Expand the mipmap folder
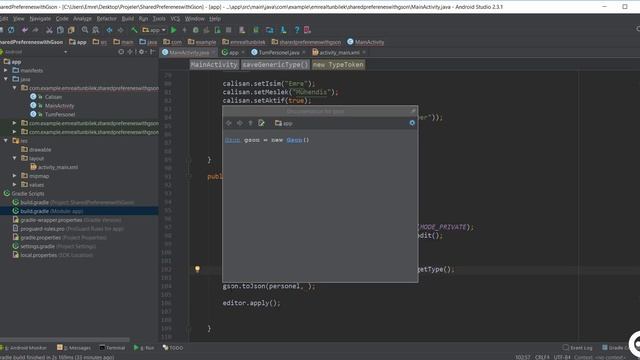This screenshot has height=360, width=640. click(15, 176)
